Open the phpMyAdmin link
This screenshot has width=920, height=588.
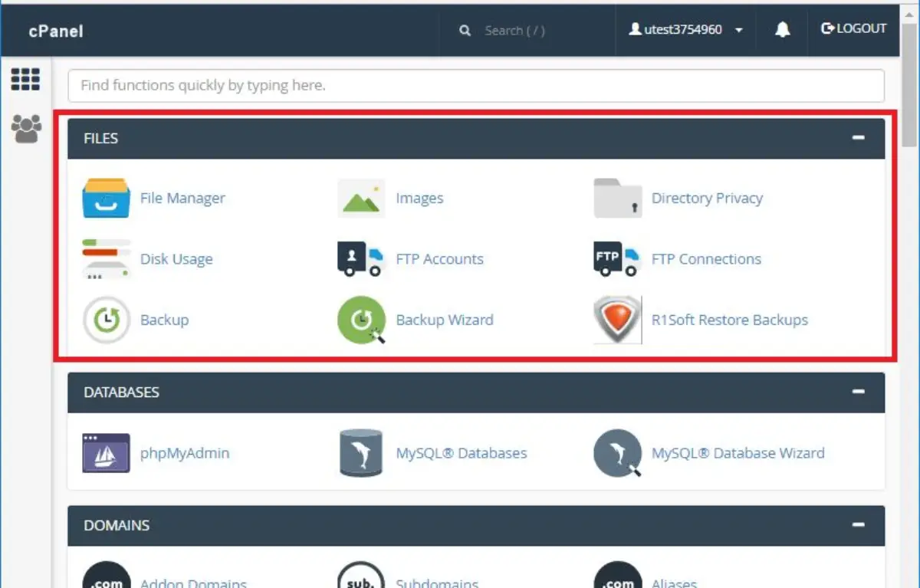(185, 453)
